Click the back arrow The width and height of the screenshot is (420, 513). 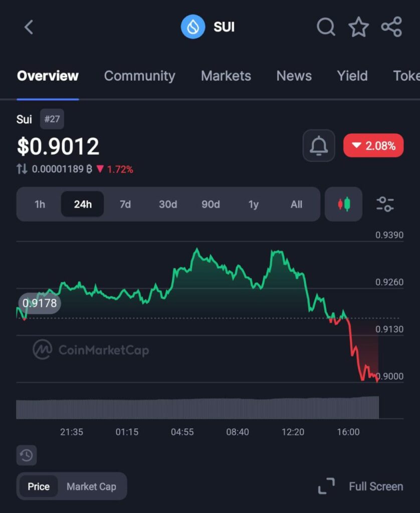point(29,28)
